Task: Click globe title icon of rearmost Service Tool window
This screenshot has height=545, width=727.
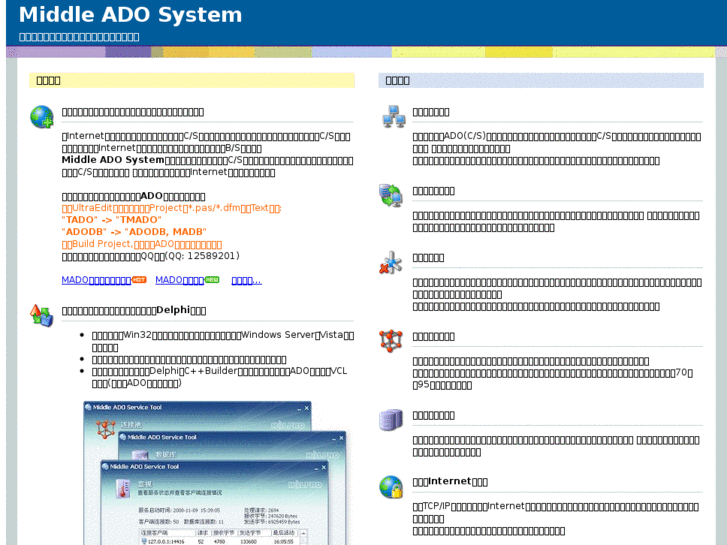Action: tap(88, 407)
